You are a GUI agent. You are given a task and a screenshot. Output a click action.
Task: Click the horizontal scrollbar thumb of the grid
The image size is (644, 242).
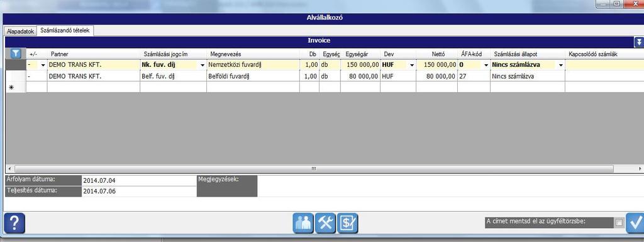(314, 169)
